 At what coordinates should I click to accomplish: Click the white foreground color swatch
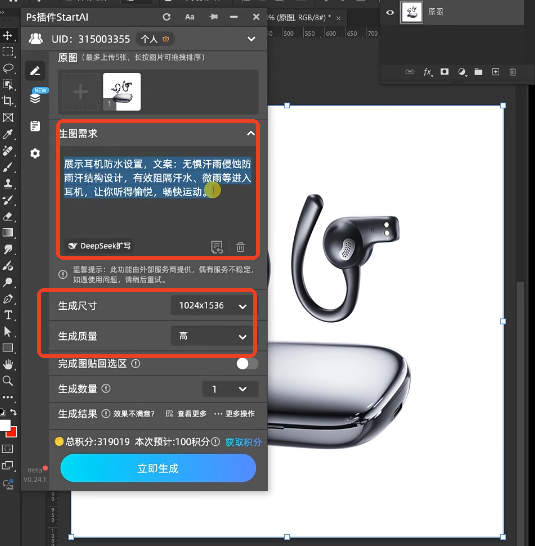coord(4,425)
